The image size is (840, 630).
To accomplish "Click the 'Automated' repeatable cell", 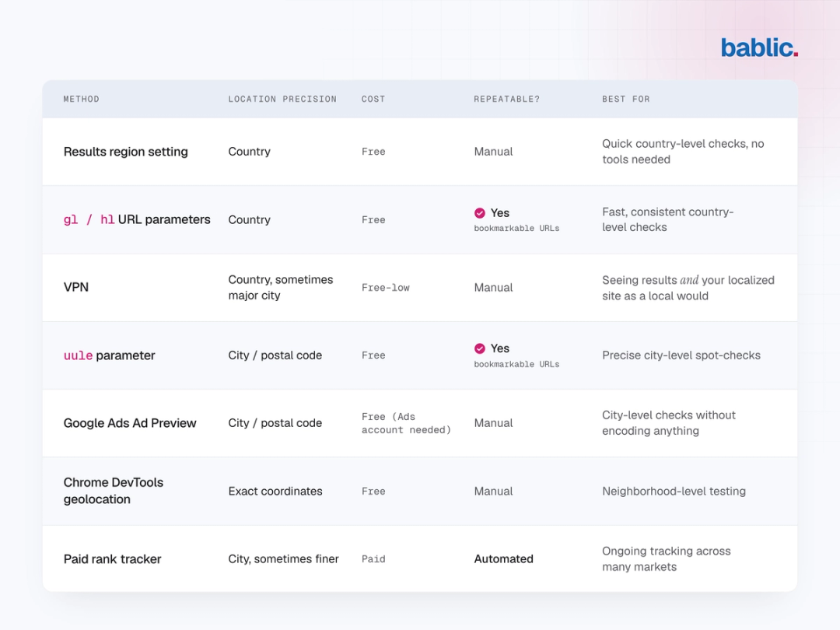I will (x=503, y=558).
